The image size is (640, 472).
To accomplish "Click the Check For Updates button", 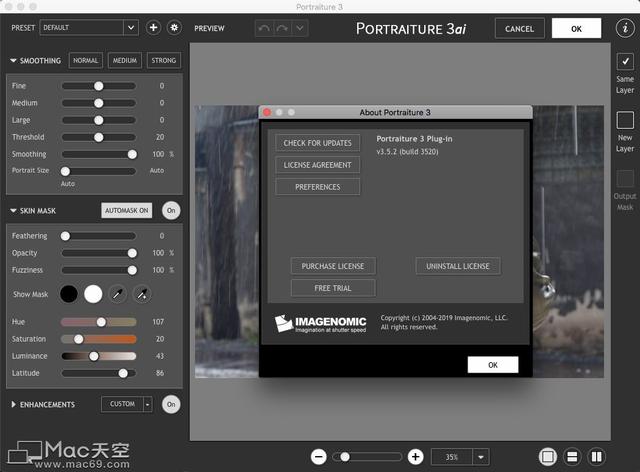I will click(x=317, y=143).
